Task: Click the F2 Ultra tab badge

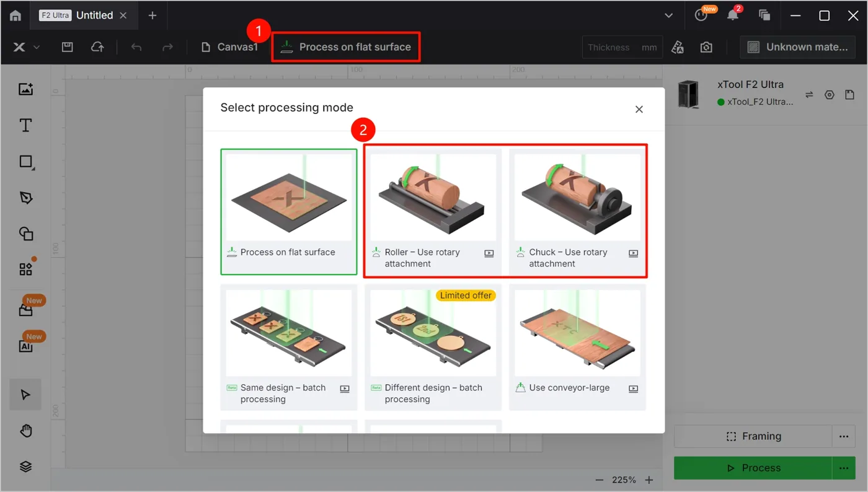Action: point(56,15)
